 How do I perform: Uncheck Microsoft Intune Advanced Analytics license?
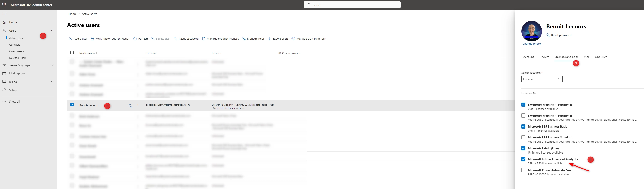[x=523, y=159]
